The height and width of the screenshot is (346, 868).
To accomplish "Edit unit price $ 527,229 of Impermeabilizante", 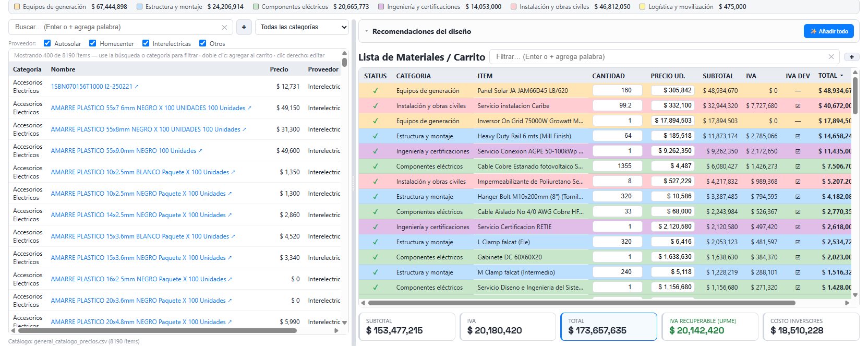I will (x=673, y=182).
